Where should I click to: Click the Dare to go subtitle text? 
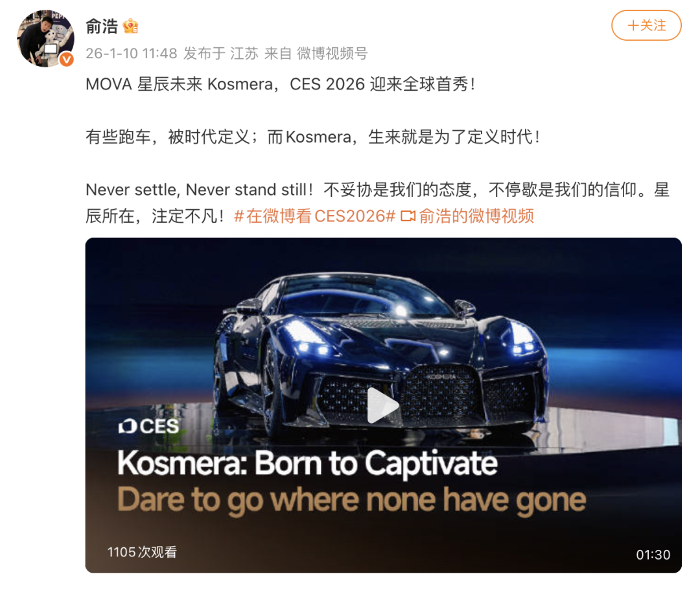click(x=351, y=500)
